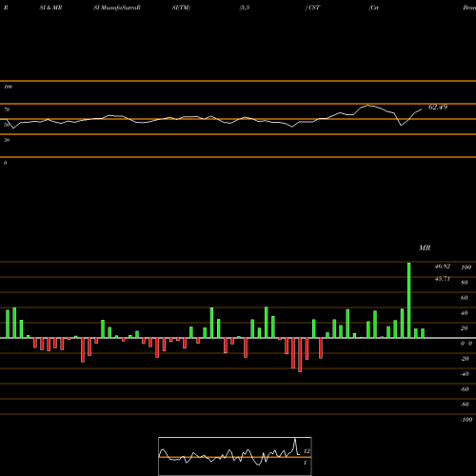This screenshot has width=476, height=476.
Task: Click the 'SI & MR' header text
Action: point(50,8)
